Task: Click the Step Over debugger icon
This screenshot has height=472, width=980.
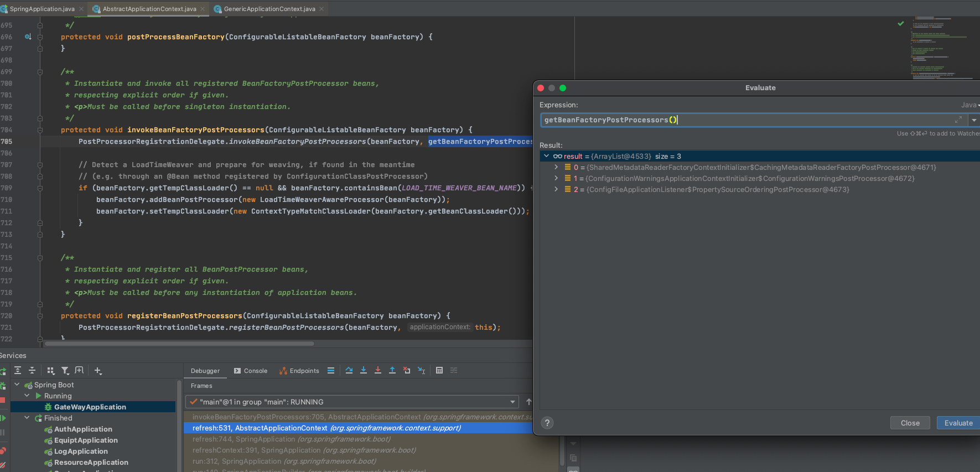Action: point(349,370)
